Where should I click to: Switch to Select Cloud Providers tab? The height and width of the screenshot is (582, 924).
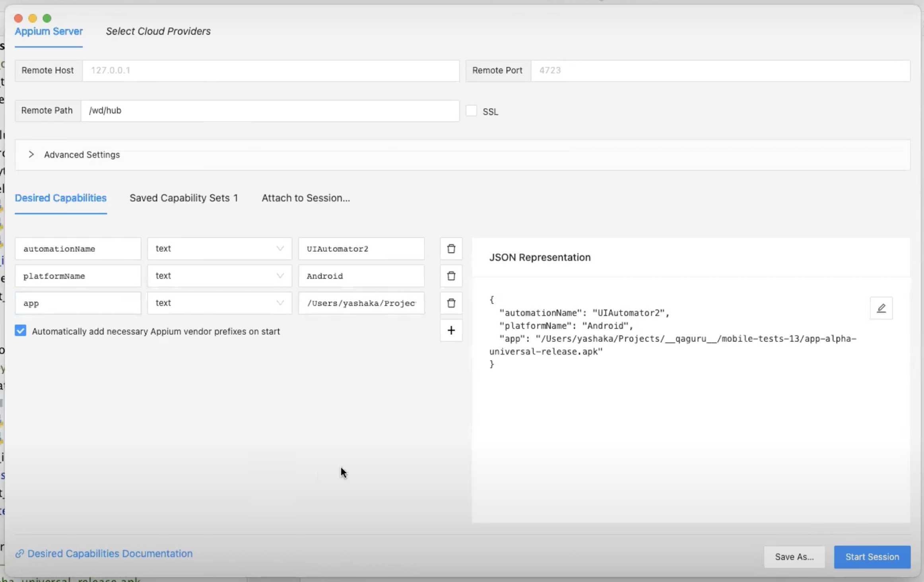(158, 31)
